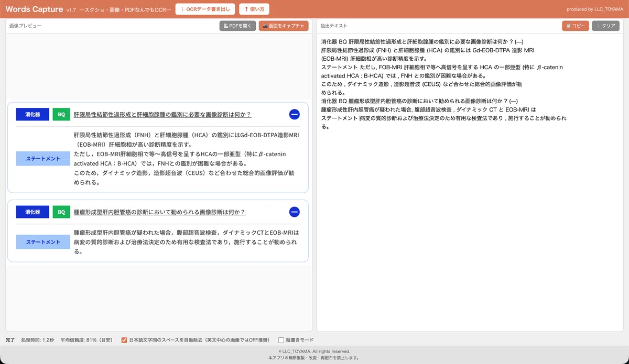Click the 平均信頼度: 81% status text

point(86,340)
